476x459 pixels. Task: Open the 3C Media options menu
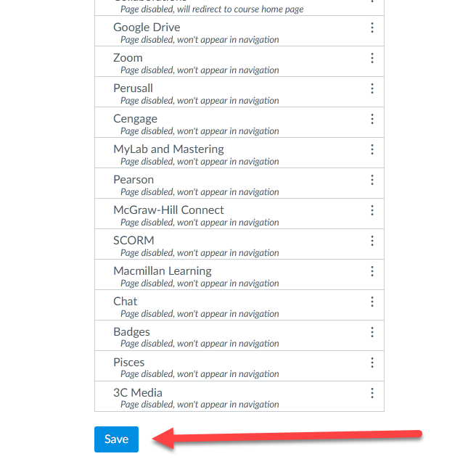[372, 393]
